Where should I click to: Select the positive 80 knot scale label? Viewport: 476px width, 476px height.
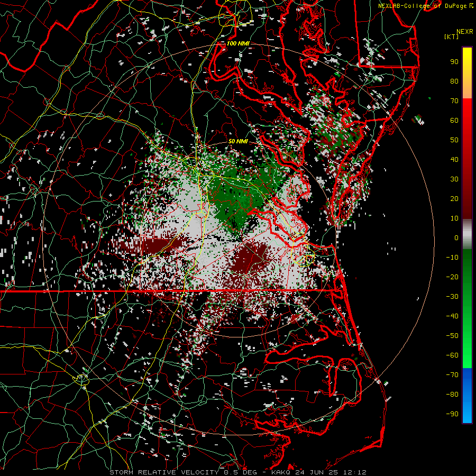454,81
